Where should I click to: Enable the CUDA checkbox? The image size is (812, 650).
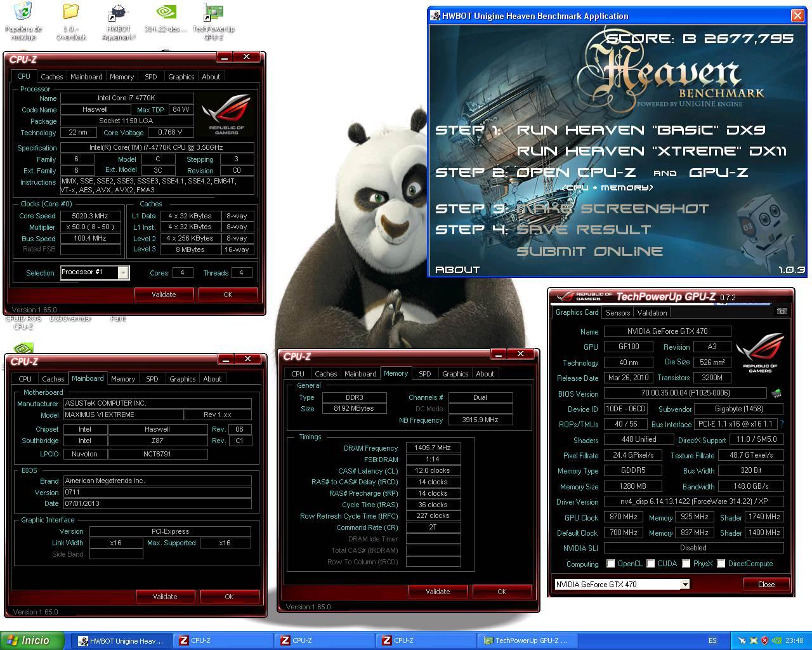tap(650, 564)
